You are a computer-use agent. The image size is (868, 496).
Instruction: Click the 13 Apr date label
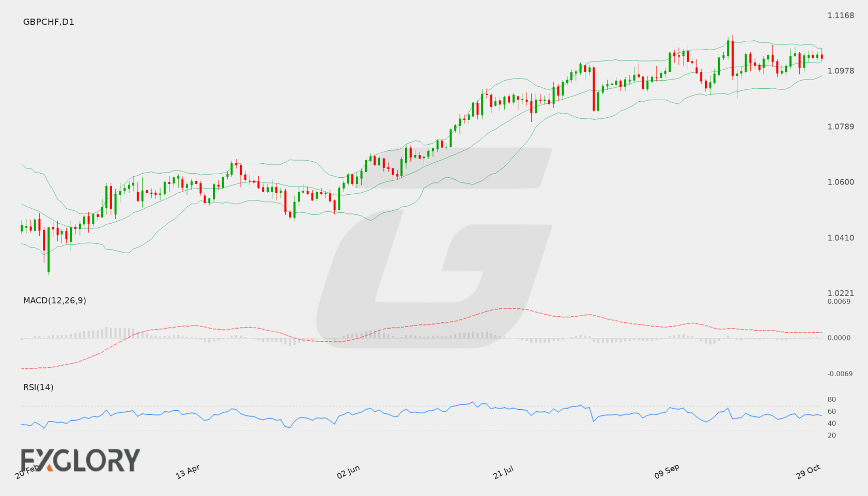[188, 471]
